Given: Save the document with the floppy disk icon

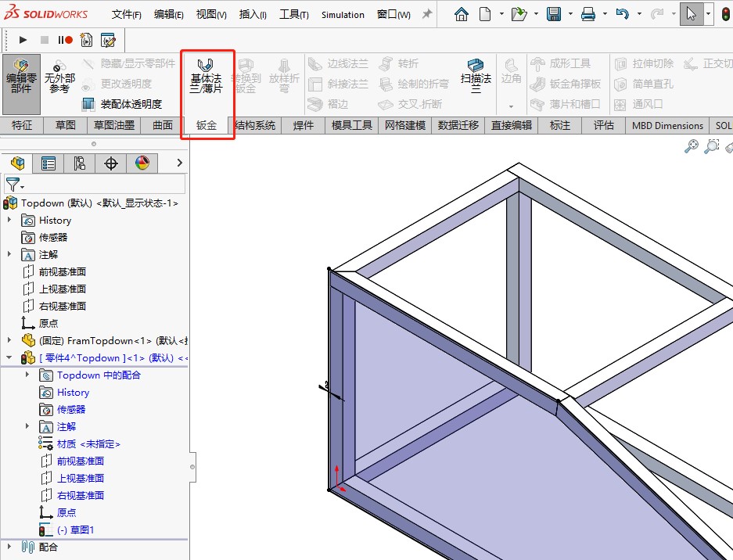Looking at the screenshot, I should 554,14.
